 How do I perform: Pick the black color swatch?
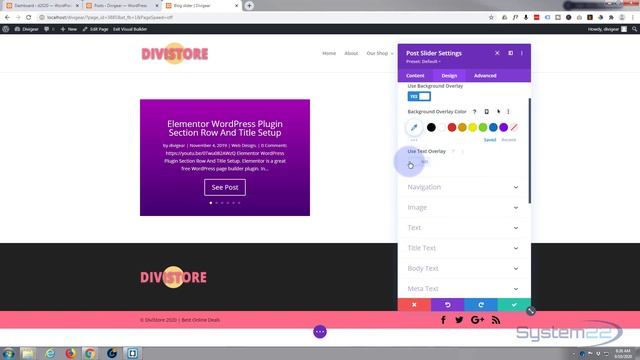[431, 127]
